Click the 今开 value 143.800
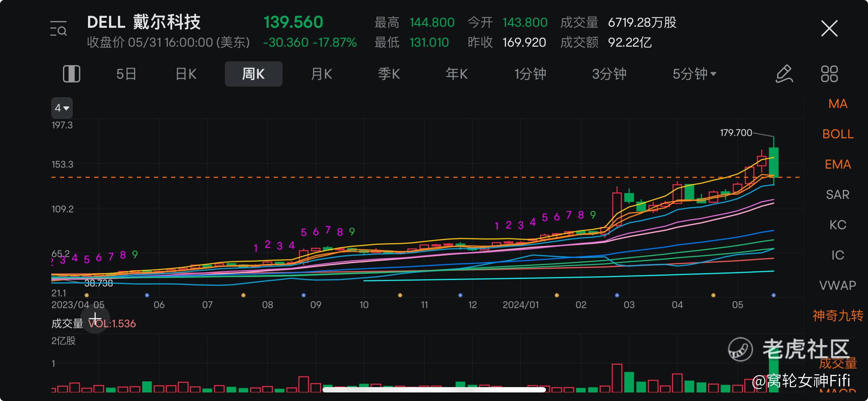This screenshot has height=401, width=868. (525, 22)
